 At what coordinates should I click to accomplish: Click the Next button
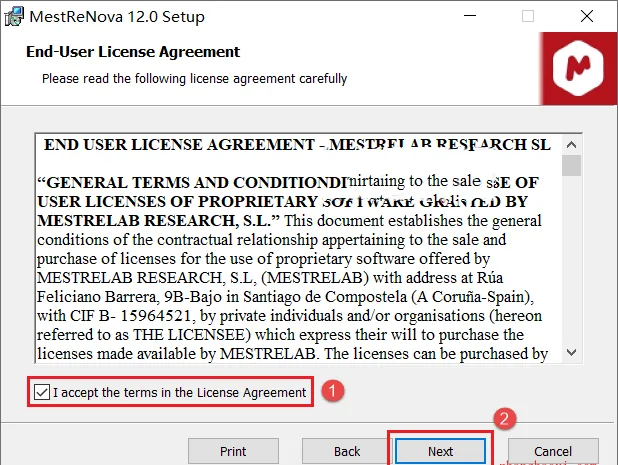click(x=440, y=451)
